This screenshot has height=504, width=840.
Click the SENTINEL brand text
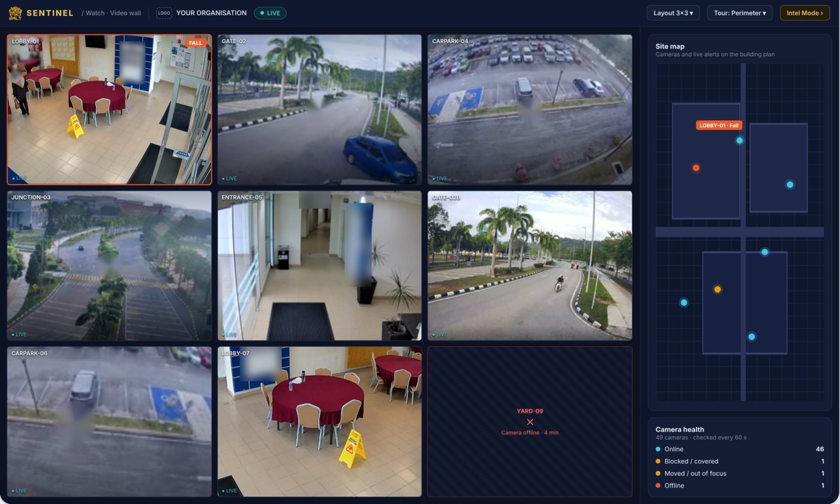[x=49, y=13]
